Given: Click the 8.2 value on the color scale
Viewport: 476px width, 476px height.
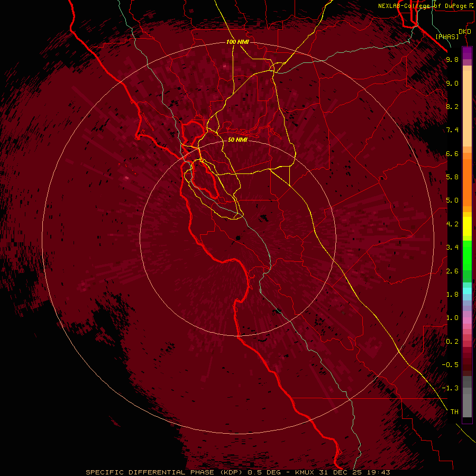Looking at the screenshot, I should 452,106.
